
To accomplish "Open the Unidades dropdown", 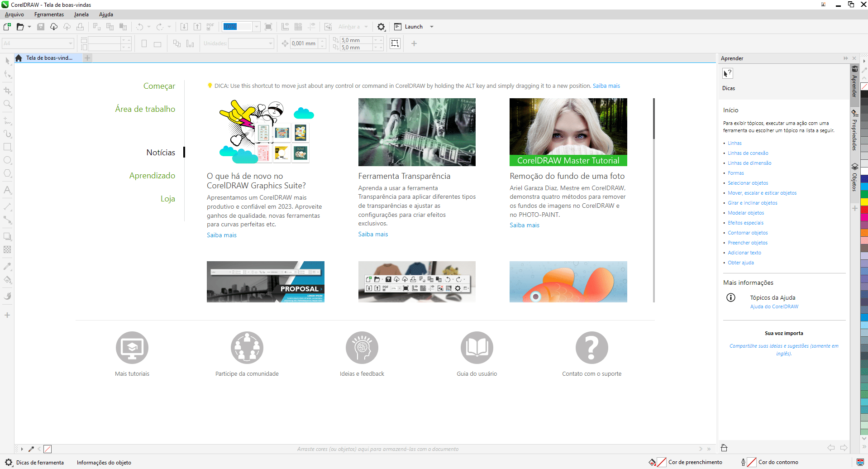I will coord(271,43).
